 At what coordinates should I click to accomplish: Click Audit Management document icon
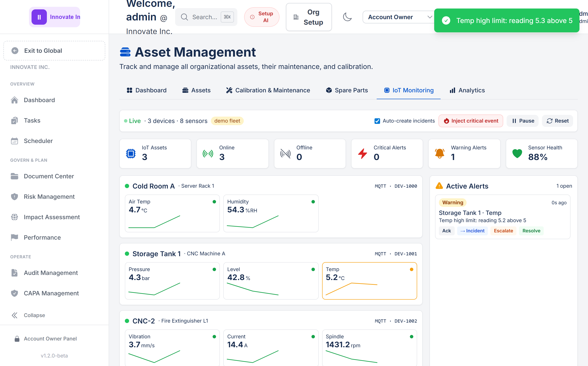click(14, 273)
